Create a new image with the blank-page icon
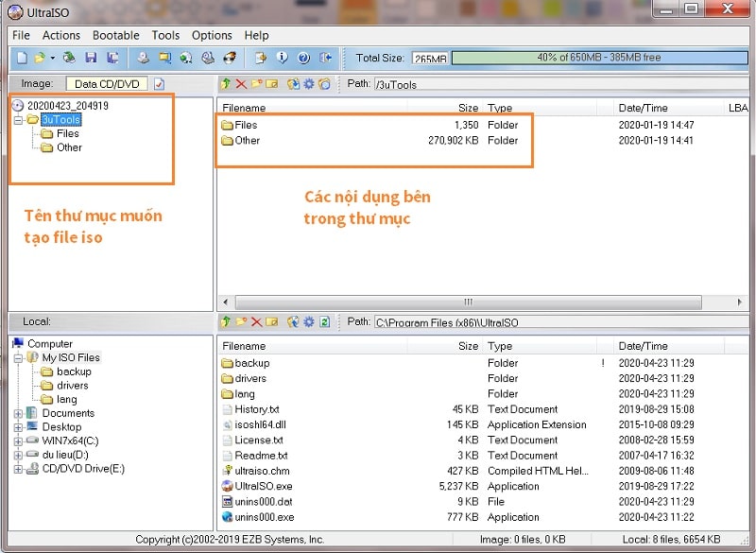Viewport: 756px width, 553px height. pyautogui.click(x=22, y=58)
